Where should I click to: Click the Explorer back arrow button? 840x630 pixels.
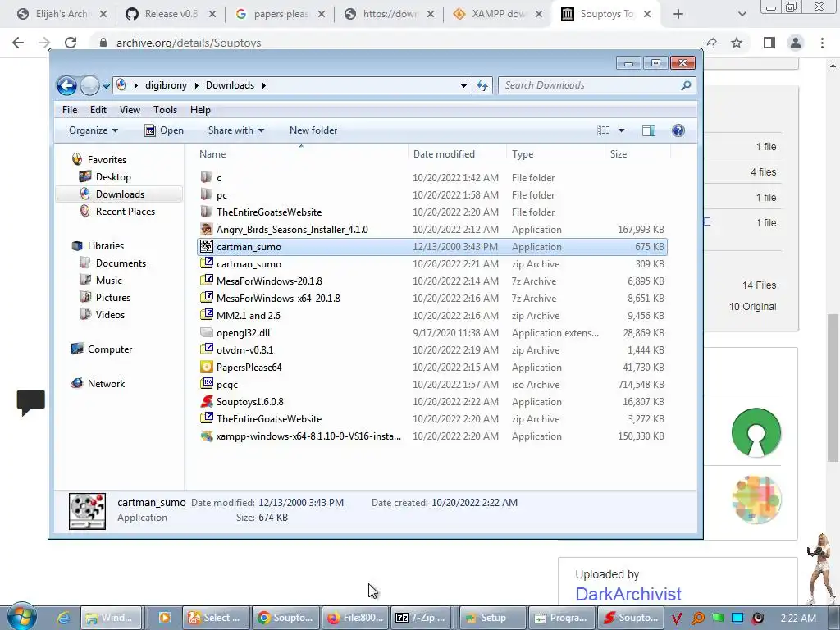click(67, 85)
